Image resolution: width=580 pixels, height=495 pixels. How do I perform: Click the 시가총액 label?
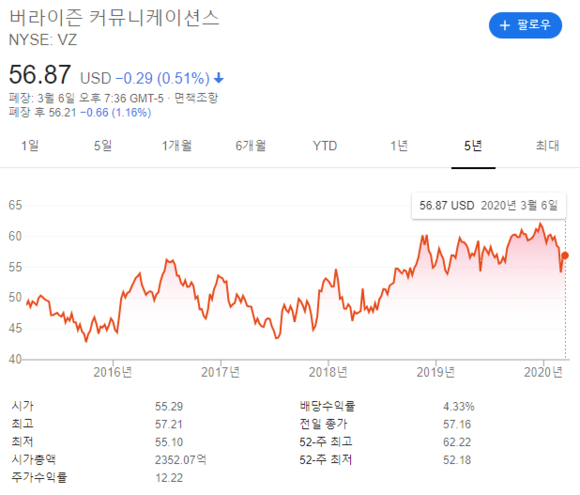34,459
